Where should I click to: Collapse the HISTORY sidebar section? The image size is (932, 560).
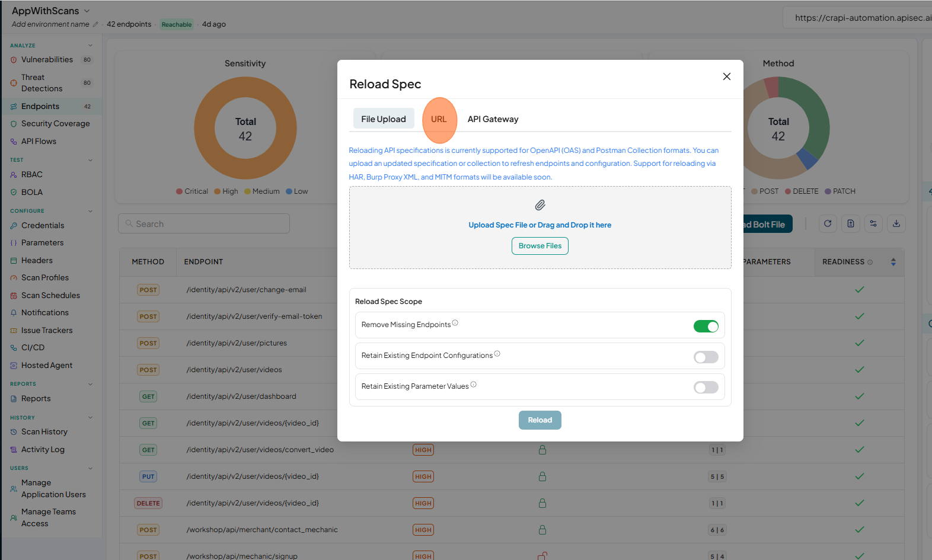point(91,418)
